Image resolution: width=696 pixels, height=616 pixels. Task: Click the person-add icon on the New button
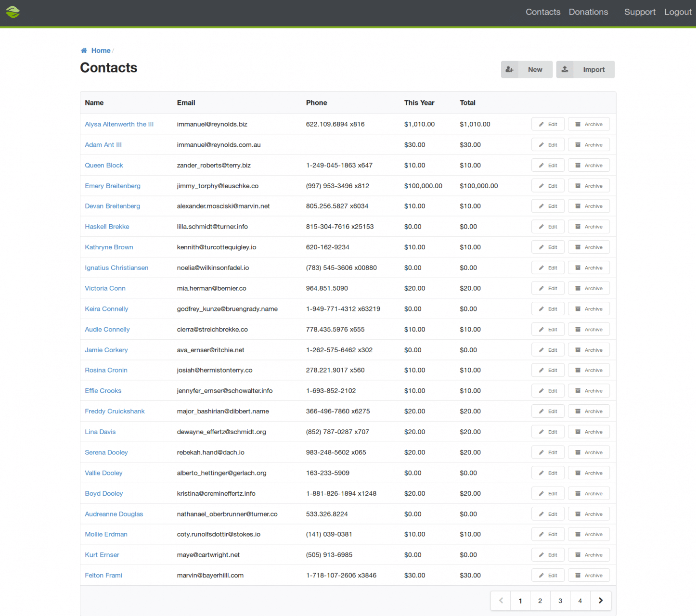click(510, 69)
